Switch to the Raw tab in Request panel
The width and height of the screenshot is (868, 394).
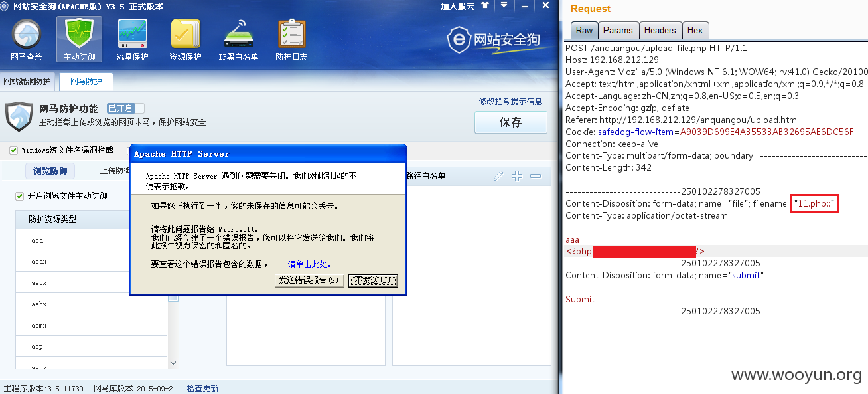(x=584, y=30)
